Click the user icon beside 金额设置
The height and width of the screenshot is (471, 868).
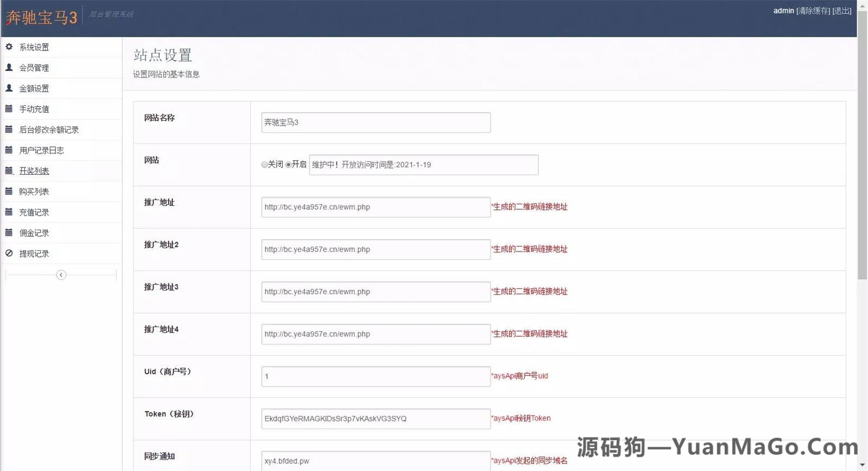[9, 88]
